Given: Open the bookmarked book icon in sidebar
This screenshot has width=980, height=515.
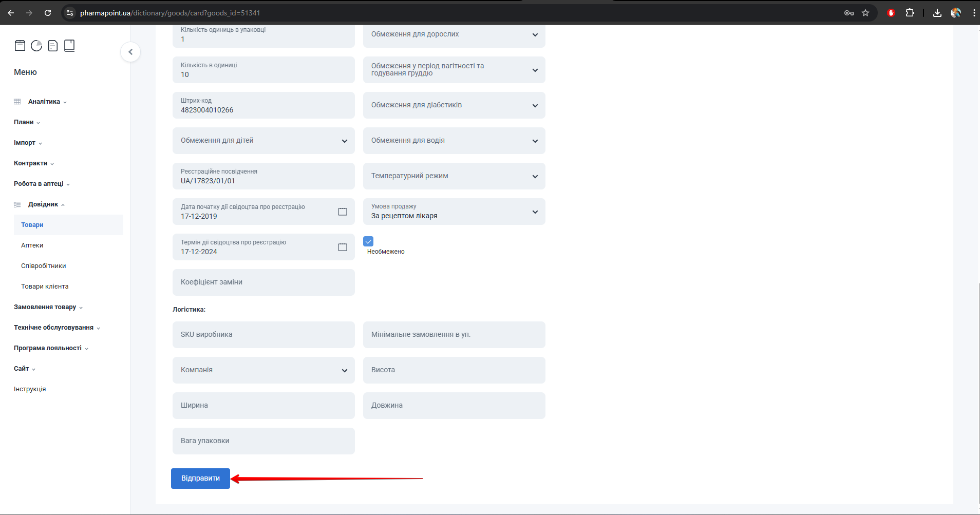Looking at the screenshot, I should (x=69, y=46).
